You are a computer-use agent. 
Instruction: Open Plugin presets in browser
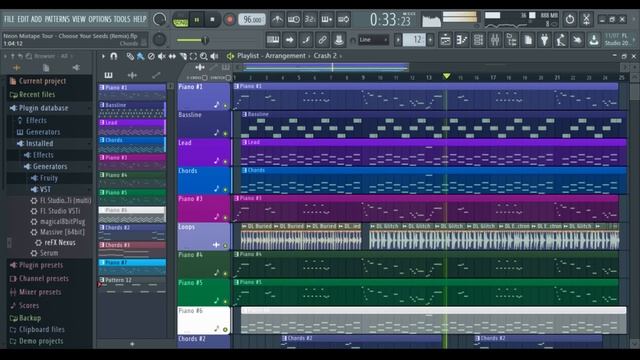tap(41, 265)
